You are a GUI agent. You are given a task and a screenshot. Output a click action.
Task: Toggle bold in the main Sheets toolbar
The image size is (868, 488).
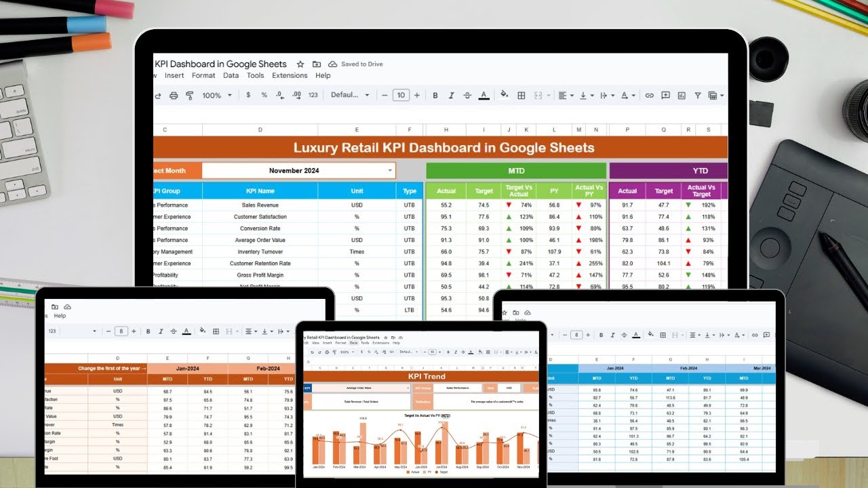[x=435, y=96]
